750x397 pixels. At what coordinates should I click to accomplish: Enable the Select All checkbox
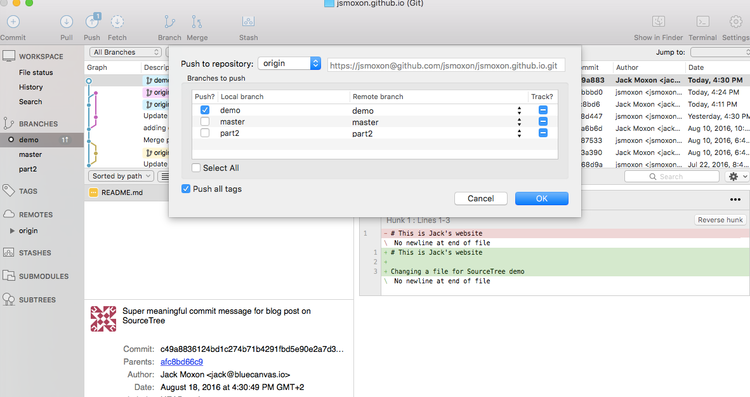tap(196, 168)
